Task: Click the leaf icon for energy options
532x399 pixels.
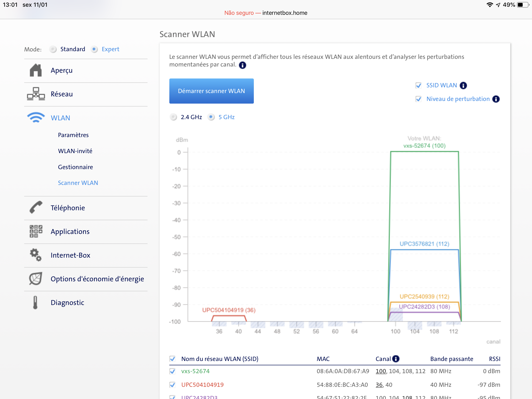Action: [36, 278]
